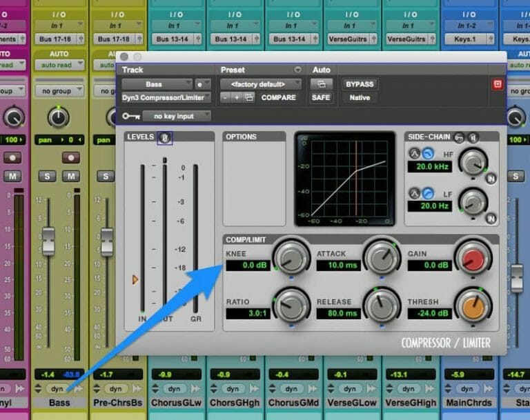The image size is (530, 420).
Task: Toggle automation SAFE button
Action: 321,98
